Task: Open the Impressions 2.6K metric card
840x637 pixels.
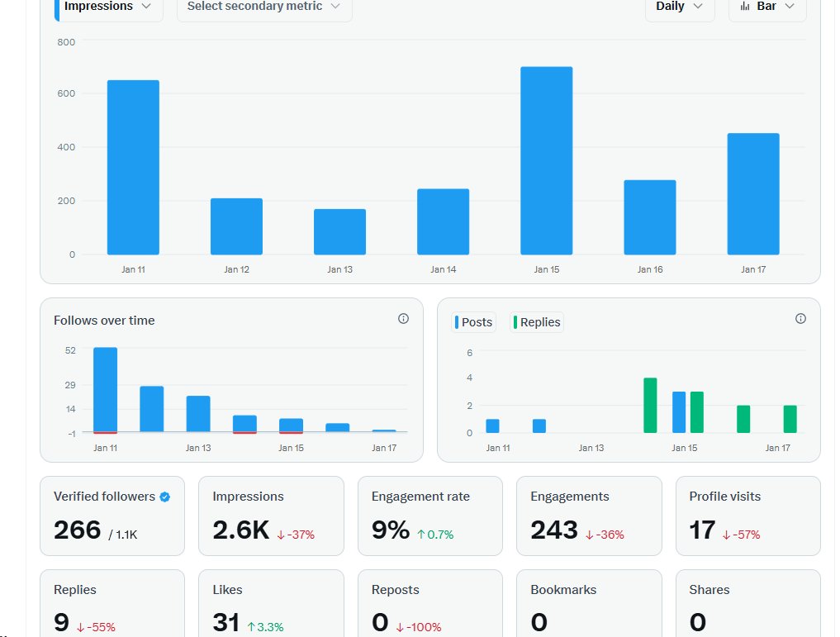Action: 271,516
